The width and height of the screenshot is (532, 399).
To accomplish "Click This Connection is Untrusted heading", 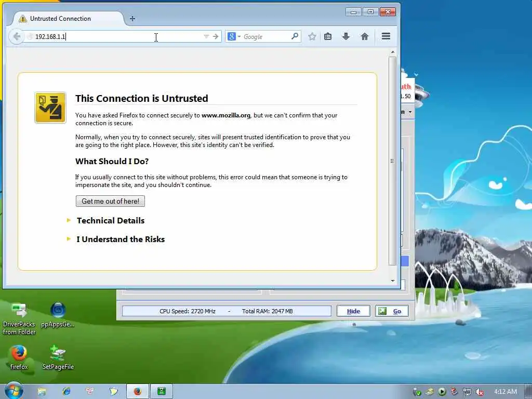I will pos(142,98).
